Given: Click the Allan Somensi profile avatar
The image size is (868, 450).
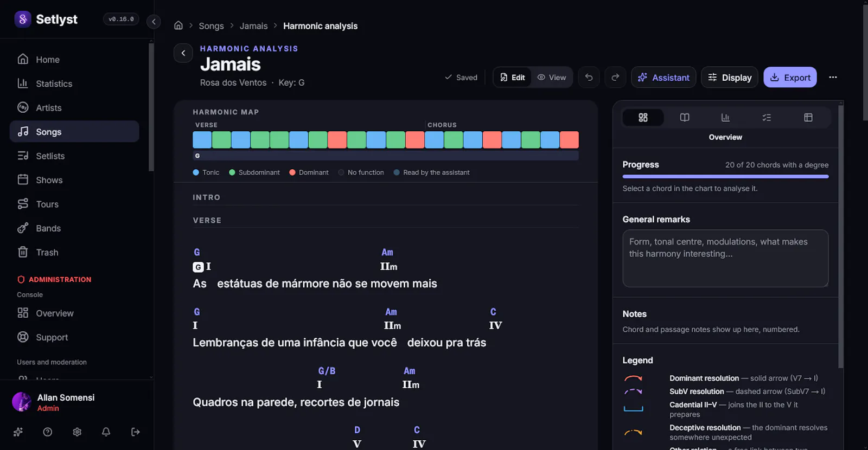Looking at the screenshot, I should point(22,402).
